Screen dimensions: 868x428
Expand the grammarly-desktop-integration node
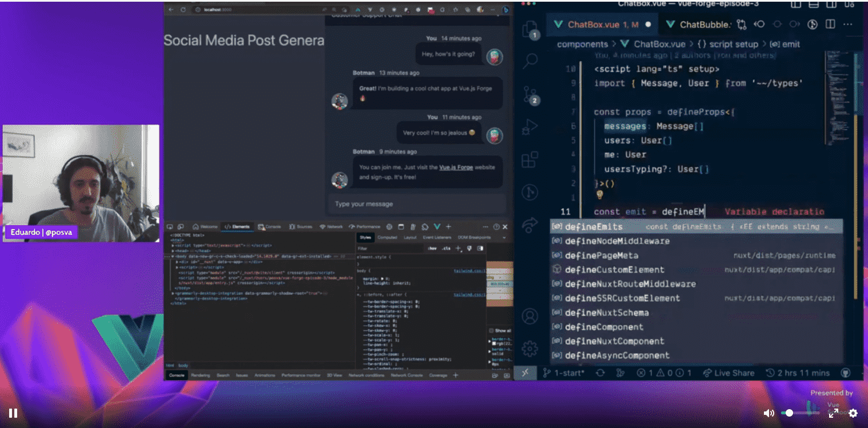coord(173,293)
